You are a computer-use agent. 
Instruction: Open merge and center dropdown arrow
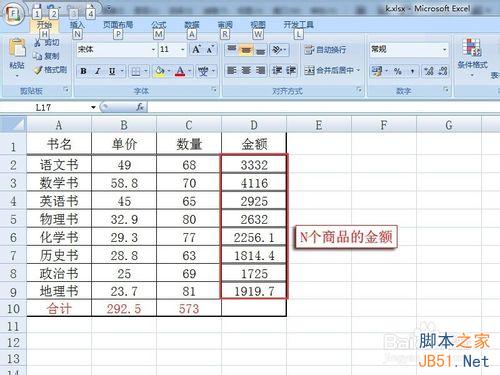click(x=359, y=70)
